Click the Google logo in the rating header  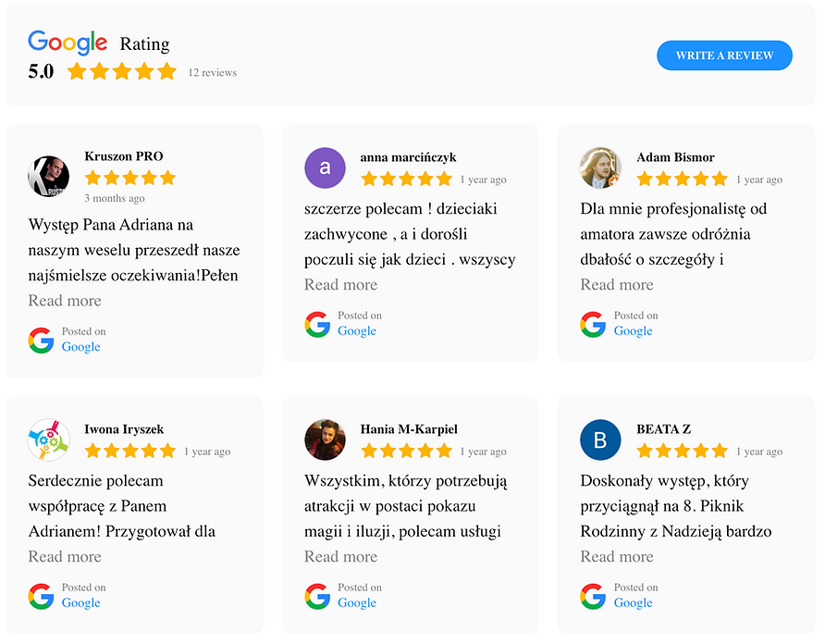tap(68, 43)
